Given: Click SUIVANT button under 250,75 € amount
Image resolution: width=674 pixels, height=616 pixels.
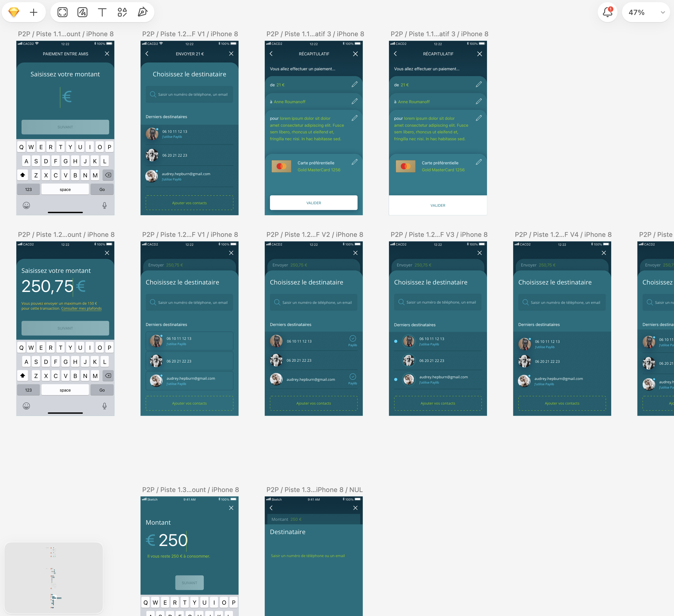Looking at the screenshot, I should [65, 328].
